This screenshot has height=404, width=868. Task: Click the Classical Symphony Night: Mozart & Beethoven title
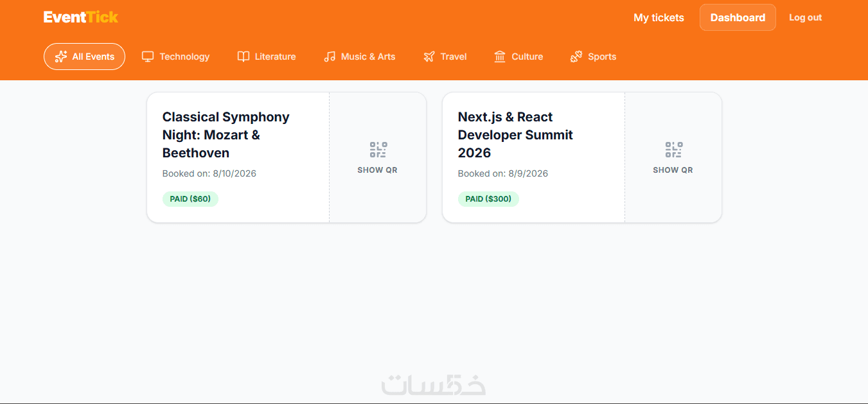tap(226, 135)
